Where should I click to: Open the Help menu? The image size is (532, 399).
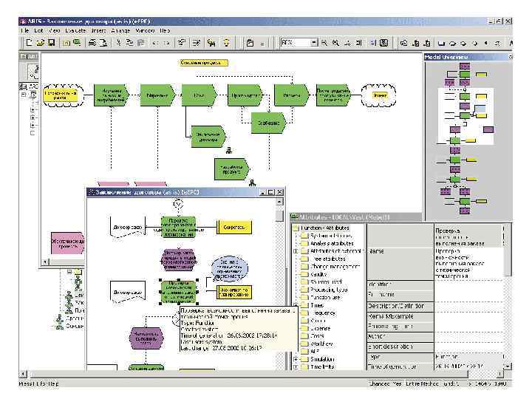[x=165, y=30]
